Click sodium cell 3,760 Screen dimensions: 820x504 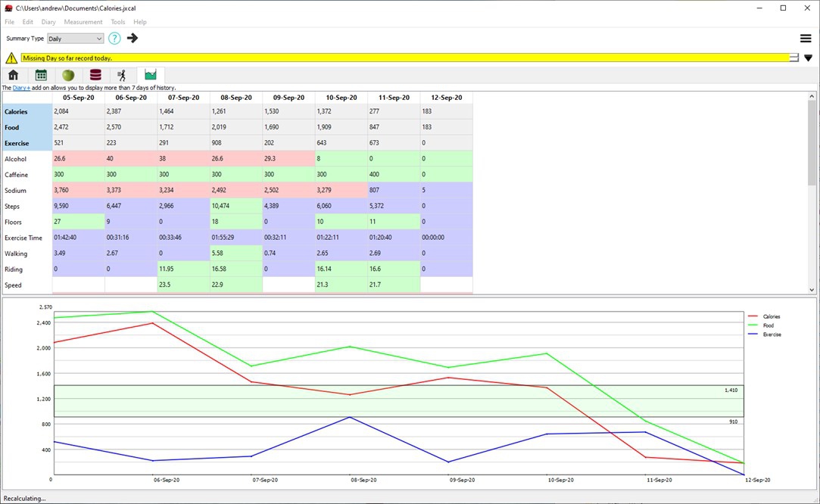(x=79, y=190)
